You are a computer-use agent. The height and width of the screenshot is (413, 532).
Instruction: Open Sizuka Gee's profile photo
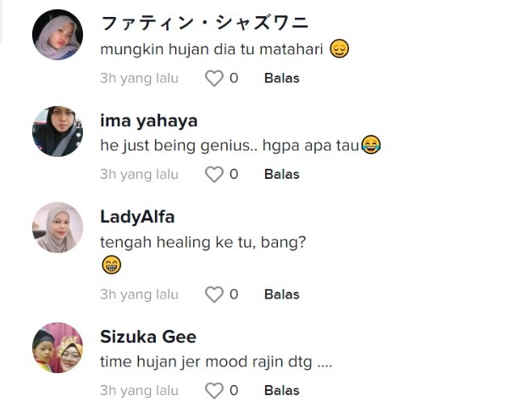click(x=58, y=348)
